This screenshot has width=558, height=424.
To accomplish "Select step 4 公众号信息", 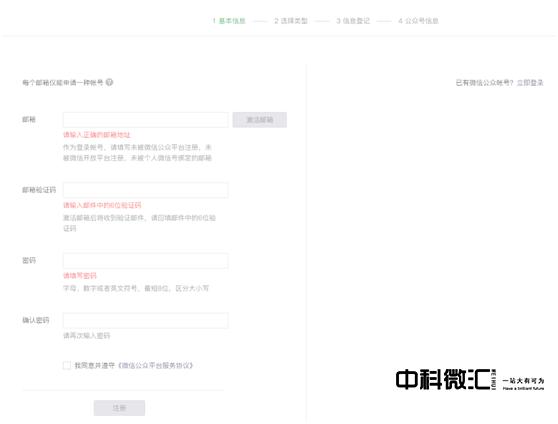I will click(418, 21).
